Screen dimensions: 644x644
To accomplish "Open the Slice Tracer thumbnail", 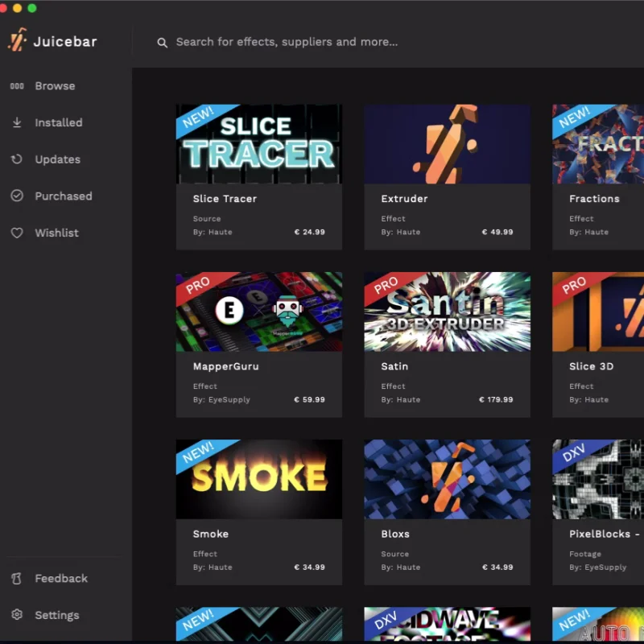I will [x=258, y=144].
